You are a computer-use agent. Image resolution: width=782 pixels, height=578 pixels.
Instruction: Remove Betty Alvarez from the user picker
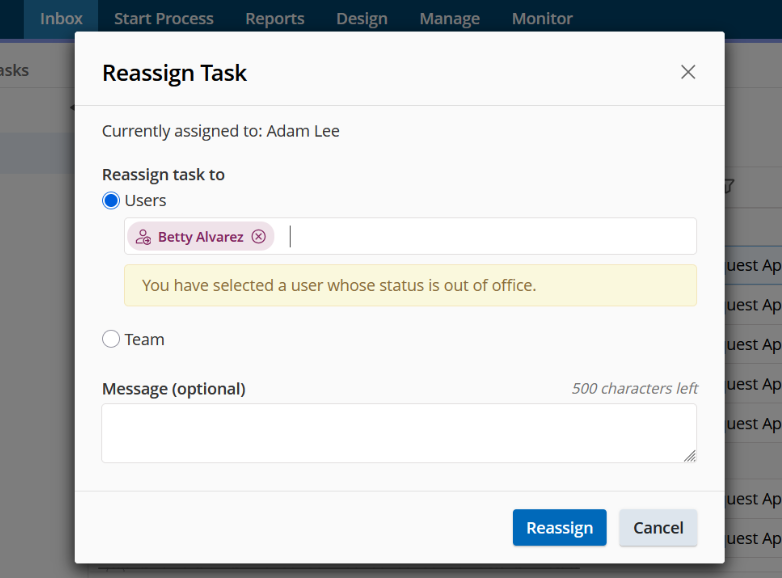[259, 237]
